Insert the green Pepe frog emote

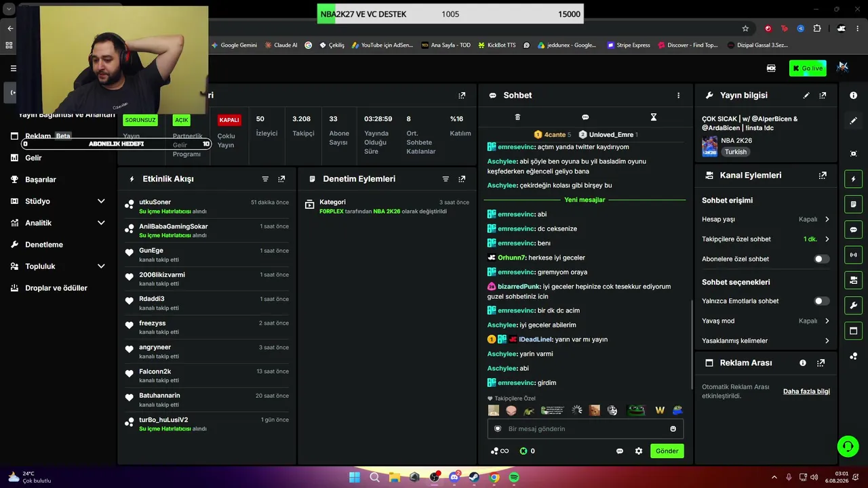[x=636, y=410]
